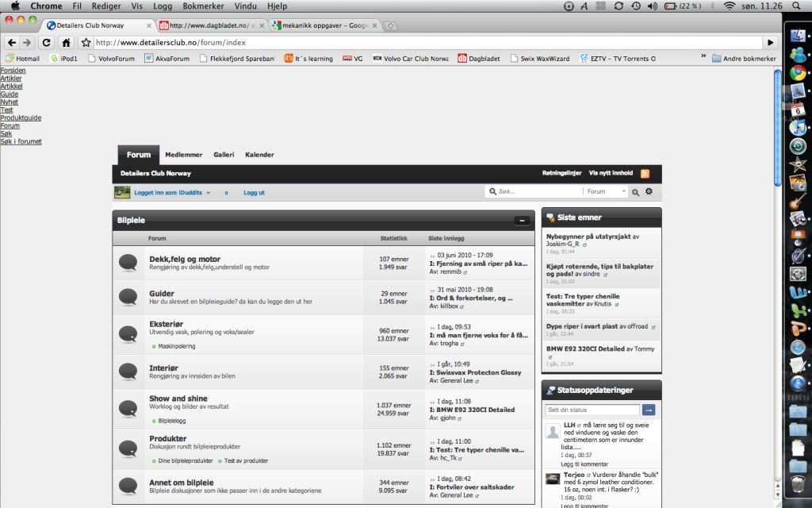Image resolution: width=812 pixels, height=508 pixels.
Task: Open 'Dype riper i svart plast' topic
Action: 582,326
